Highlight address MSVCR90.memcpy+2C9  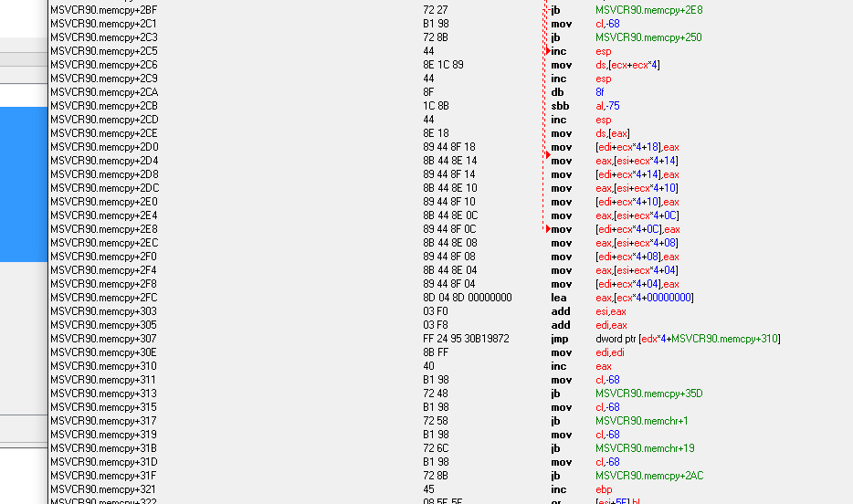104,79
